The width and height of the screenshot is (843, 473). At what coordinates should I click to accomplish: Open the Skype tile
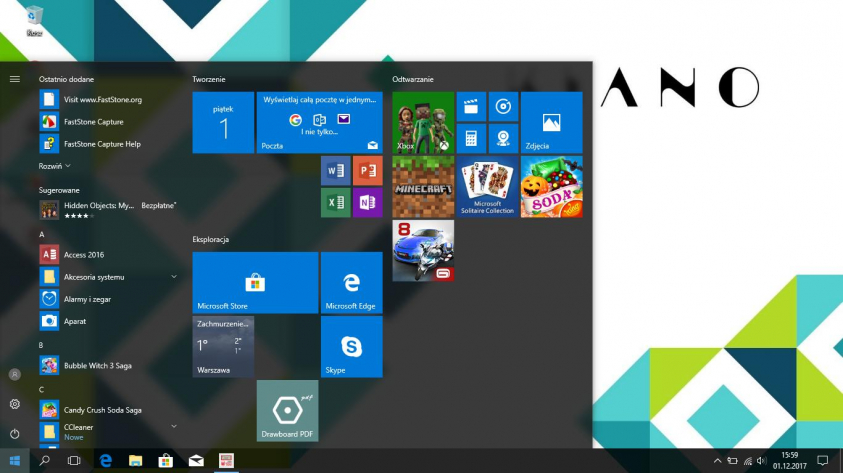tap(351, 347)
